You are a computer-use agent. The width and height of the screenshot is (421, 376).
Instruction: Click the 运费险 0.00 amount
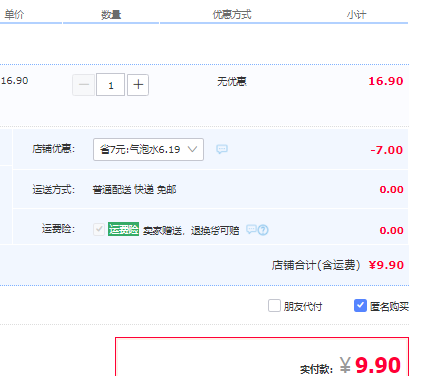(391, 230)
